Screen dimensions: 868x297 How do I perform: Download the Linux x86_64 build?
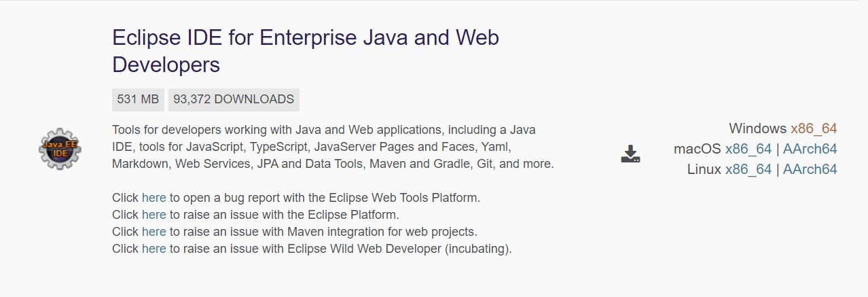[x=748, y=169]
